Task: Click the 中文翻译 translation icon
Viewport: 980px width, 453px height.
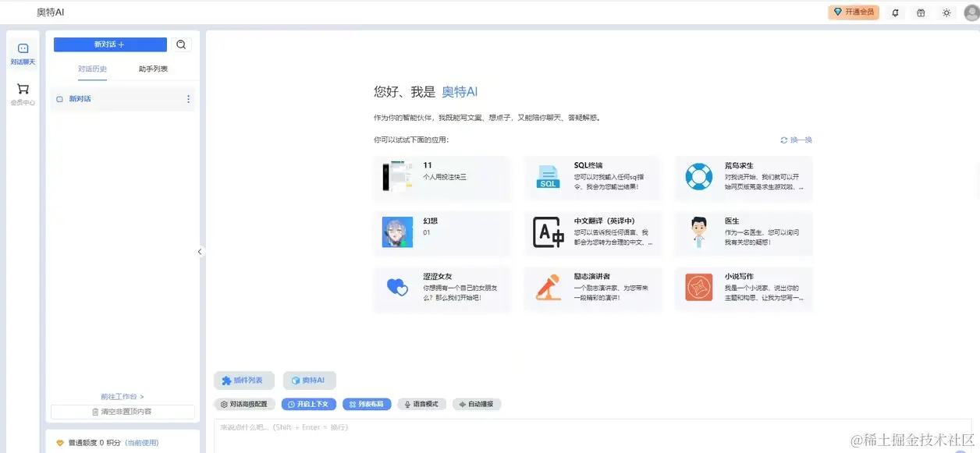Action: click(549, 232)
